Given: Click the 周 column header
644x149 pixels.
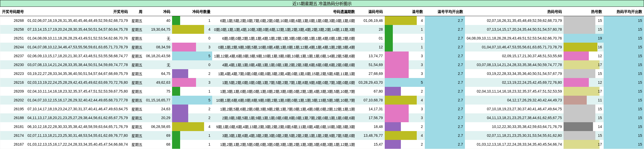Looking at the screenshot, I should coord(141,12).
